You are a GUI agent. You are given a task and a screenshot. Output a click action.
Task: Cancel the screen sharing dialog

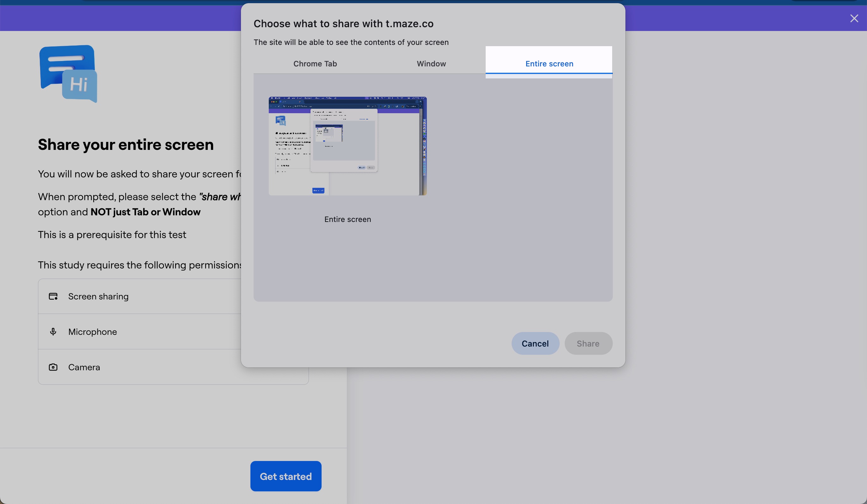click(535, 343)
